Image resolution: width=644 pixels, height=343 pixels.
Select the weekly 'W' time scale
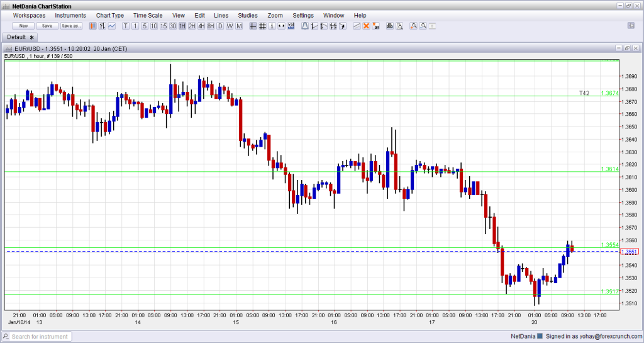(230, 26)
